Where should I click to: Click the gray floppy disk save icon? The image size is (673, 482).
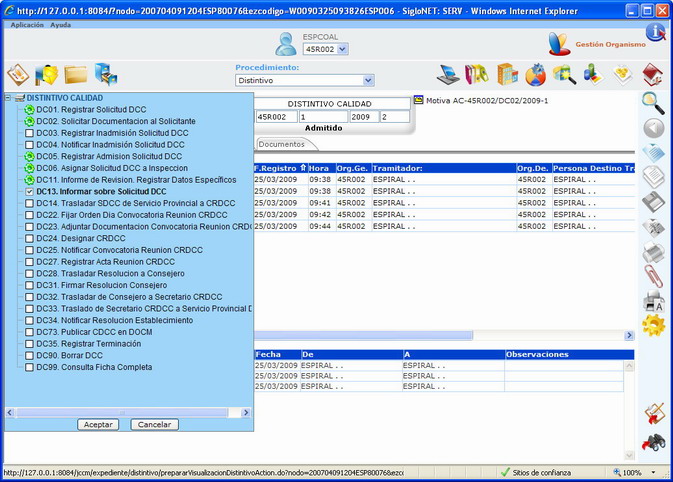[653, 202]
